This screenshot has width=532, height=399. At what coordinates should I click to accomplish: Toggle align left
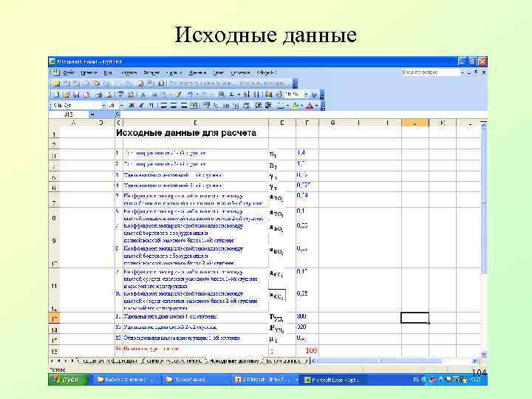(x=164, y=106)
